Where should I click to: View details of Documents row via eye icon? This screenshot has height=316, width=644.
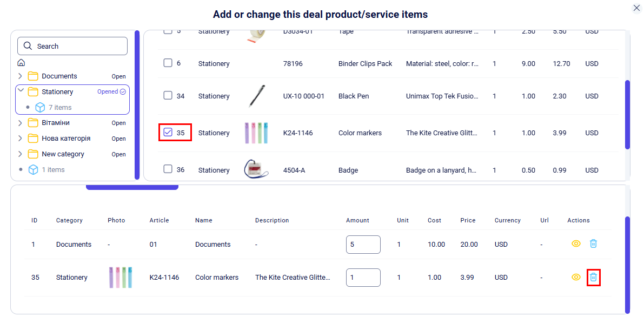[x=576, y=243]
